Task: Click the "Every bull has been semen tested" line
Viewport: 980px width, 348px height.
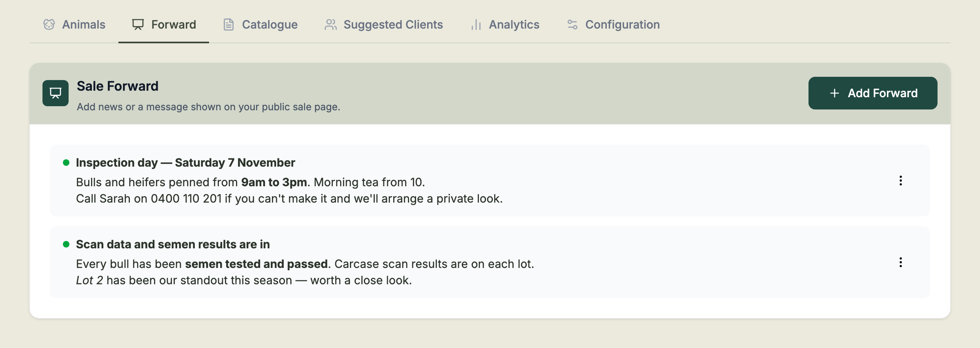Action: click(x=305, y=264)
